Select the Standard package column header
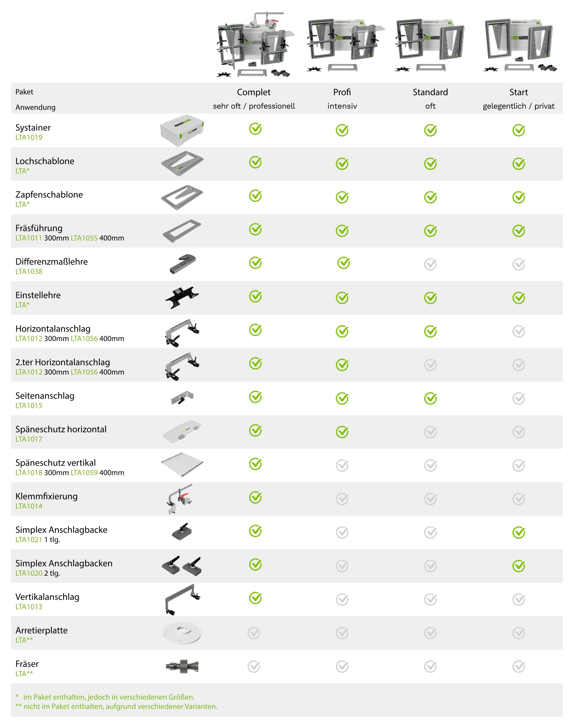The height and width of the screenshot is (728, 574). 430,92
